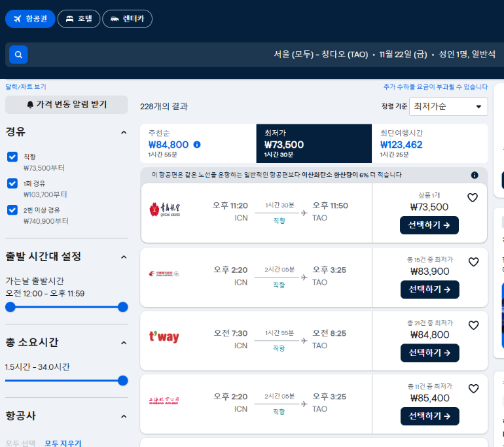Select 최단여행시간 ₩123,462 tab
The width and height of the screenshot is (504, 447).
[x=430, y=143]
